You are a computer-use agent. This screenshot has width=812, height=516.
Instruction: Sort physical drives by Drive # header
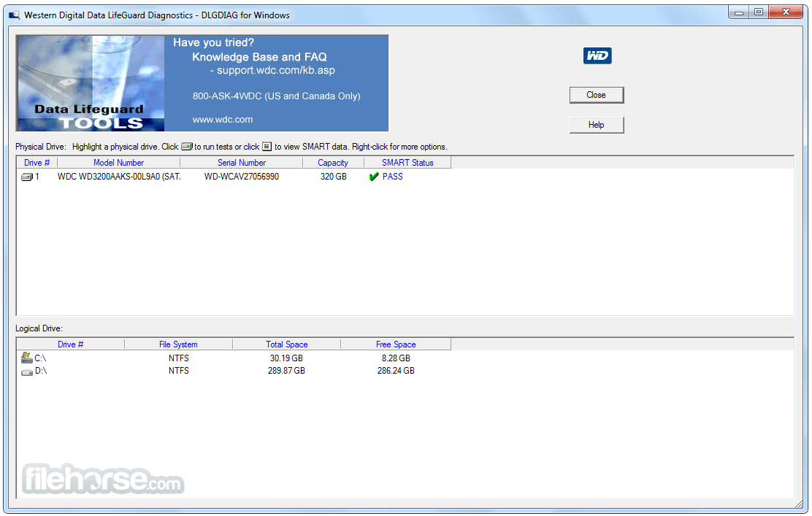click(37, 163)
